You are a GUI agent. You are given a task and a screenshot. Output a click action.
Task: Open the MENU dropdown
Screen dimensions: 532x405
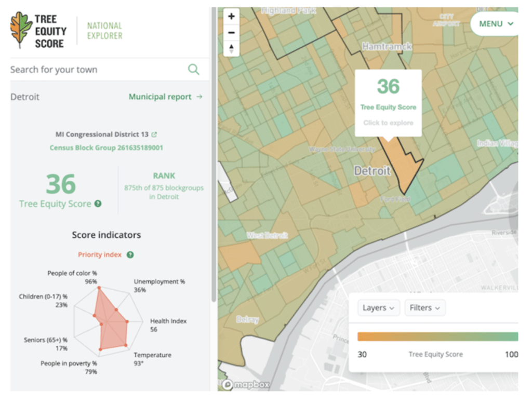[496, 23]
